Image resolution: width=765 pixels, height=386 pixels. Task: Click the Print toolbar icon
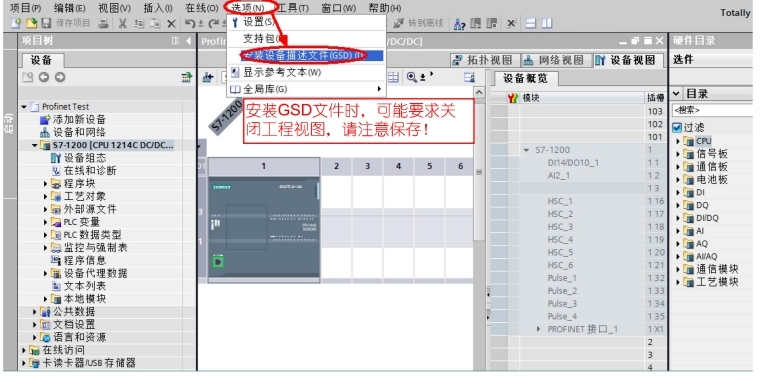pyautogui.click(x=103, y=23)
